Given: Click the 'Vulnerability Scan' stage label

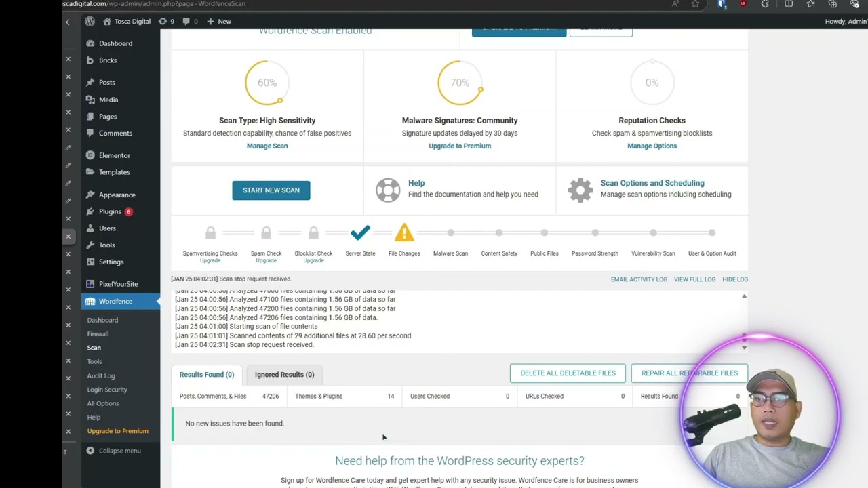Looking at the screenshot, I should 653,253.
